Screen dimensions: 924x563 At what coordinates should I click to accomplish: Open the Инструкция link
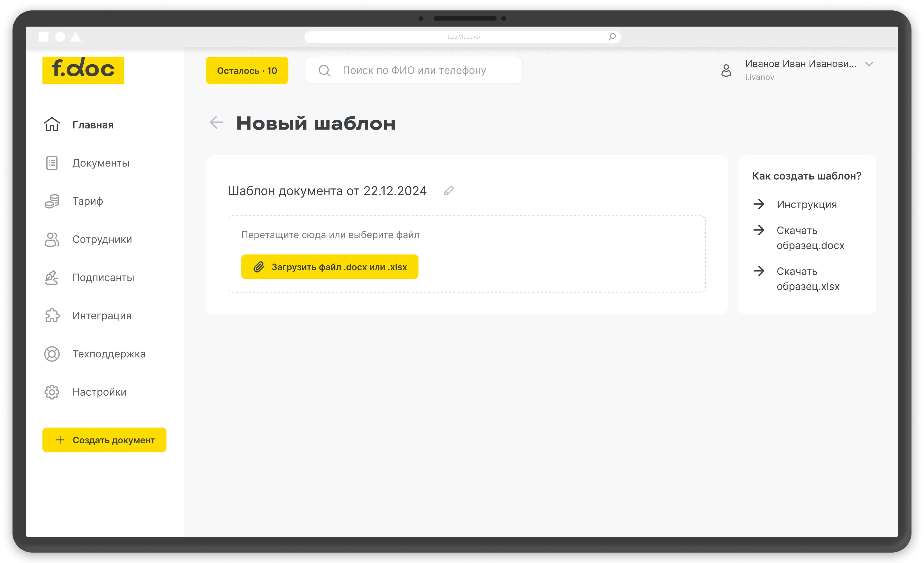(806, 204)
